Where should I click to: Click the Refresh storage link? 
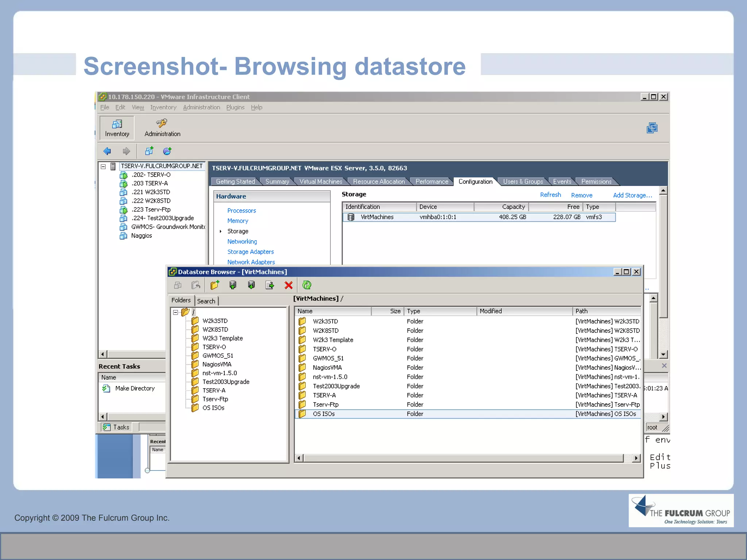click(550, 195)
